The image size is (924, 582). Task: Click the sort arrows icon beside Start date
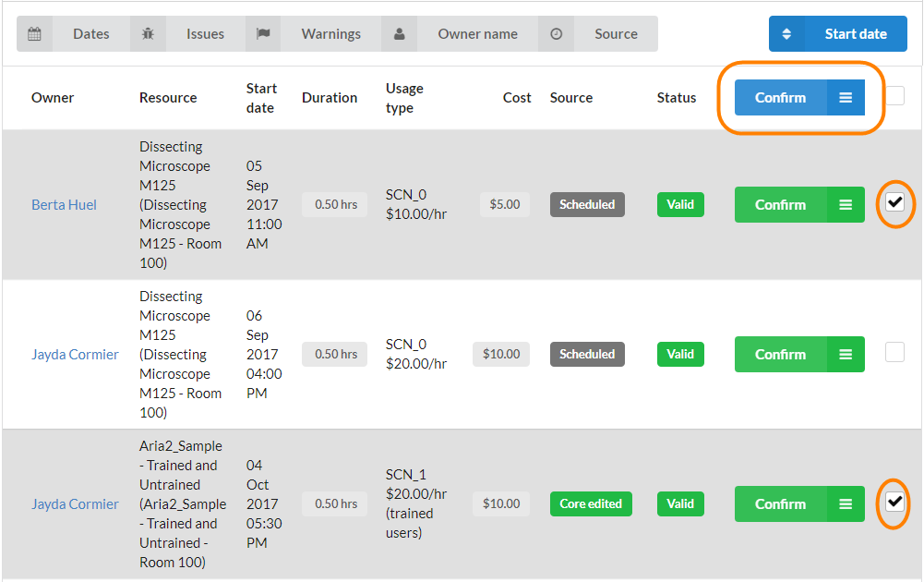[786, 34]
